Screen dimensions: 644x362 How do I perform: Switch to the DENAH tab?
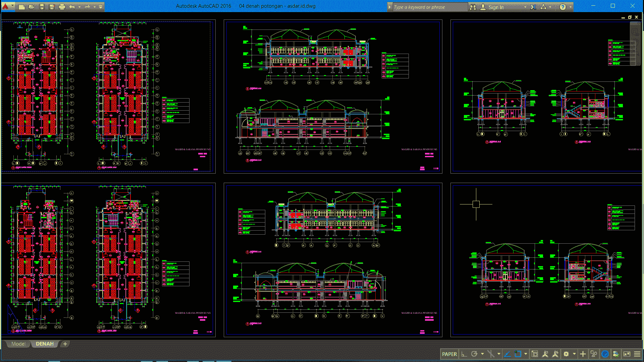[44, 344]
